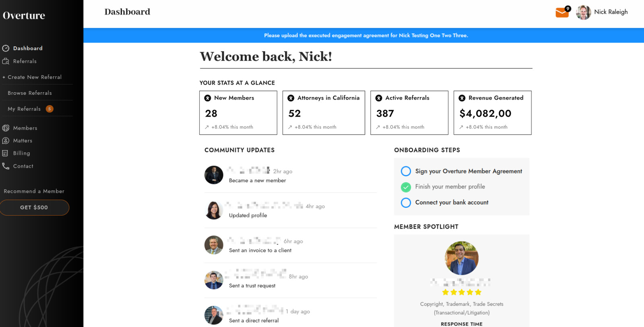Click the orange My Referrals count badge
The image size is (644, 327).
click(50, 109)
